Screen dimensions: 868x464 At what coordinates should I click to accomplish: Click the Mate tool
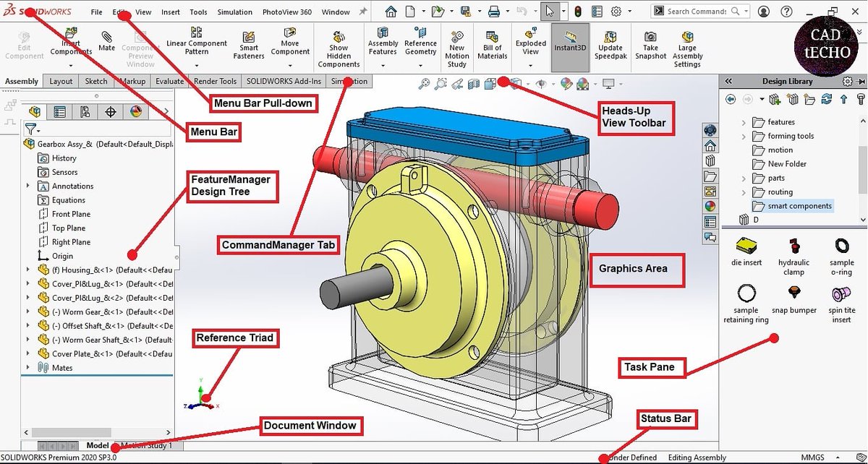click(107, 41)
